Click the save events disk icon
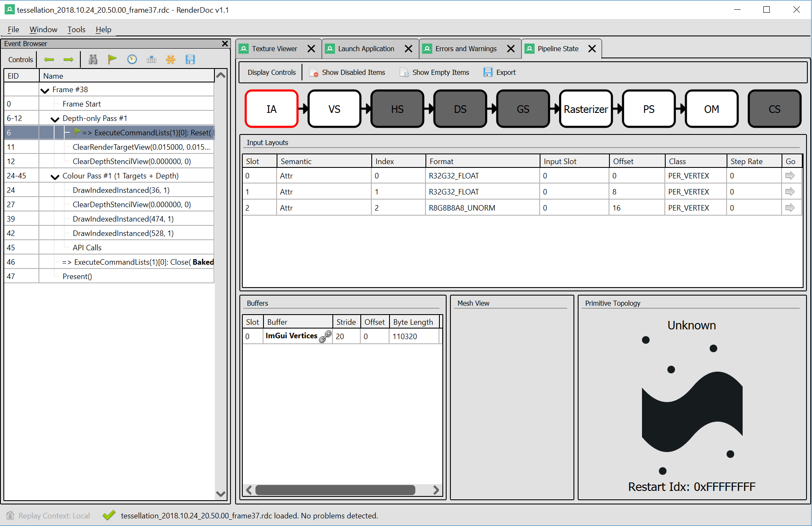Viewport: 812px width, 526px height. click(190, 59)
